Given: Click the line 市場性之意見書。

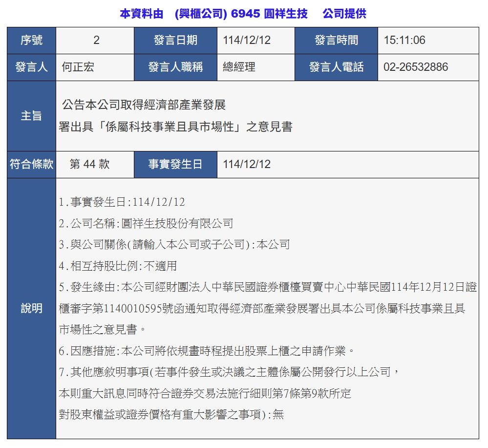Looking at the screenshot, I should (102, 330).
